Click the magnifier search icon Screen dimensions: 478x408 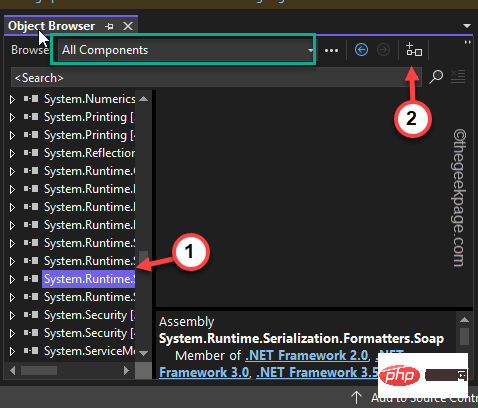click(x=436, y=77)
